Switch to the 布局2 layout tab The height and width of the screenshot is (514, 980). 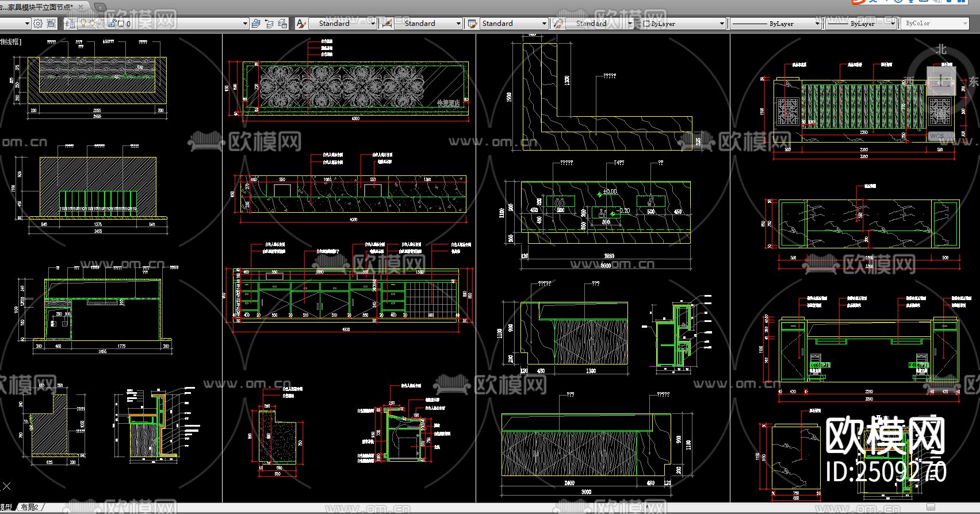click(30, 507)
